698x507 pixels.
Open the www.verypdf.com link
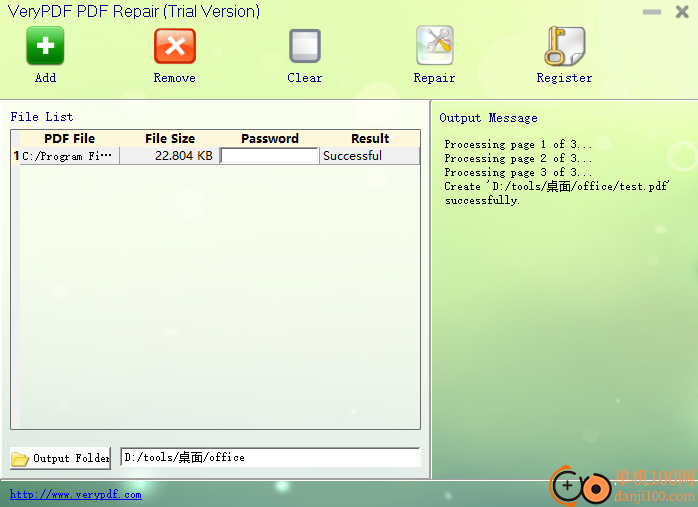point(76,495)
